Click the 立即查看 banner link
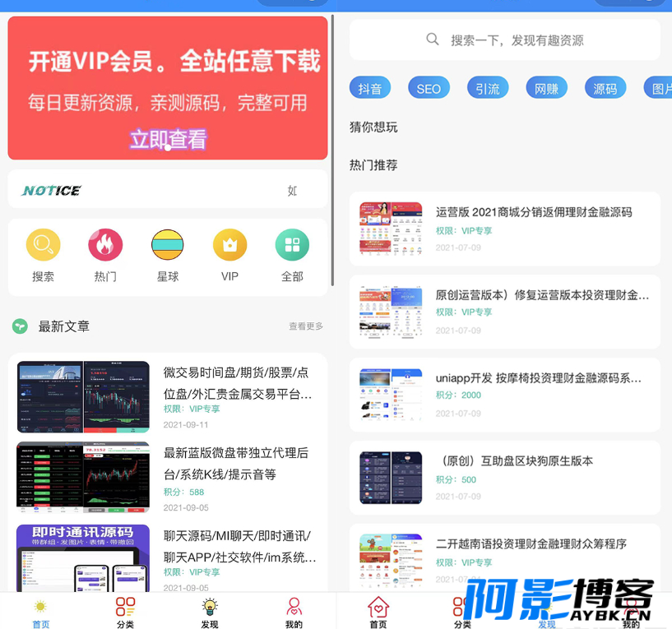Screen dimensions: 672x629 click(168, 139)
